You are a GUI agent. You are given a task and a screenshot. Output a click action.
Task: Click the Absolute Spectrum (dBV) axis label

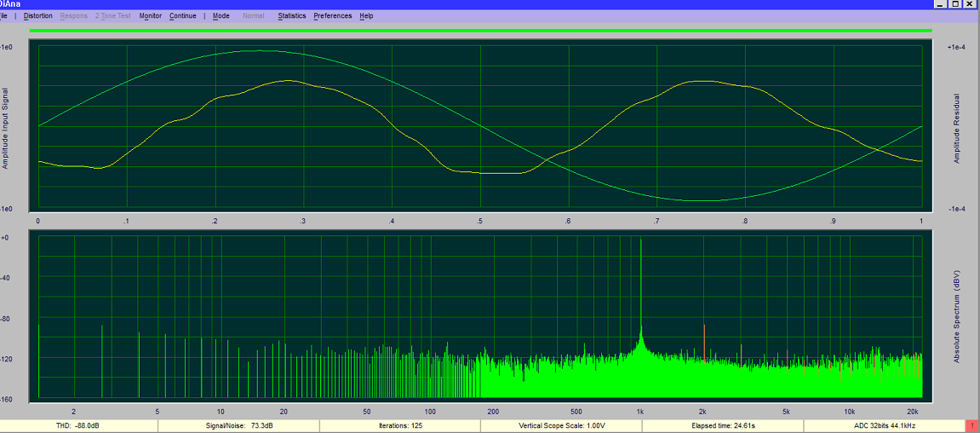(956, 315)
